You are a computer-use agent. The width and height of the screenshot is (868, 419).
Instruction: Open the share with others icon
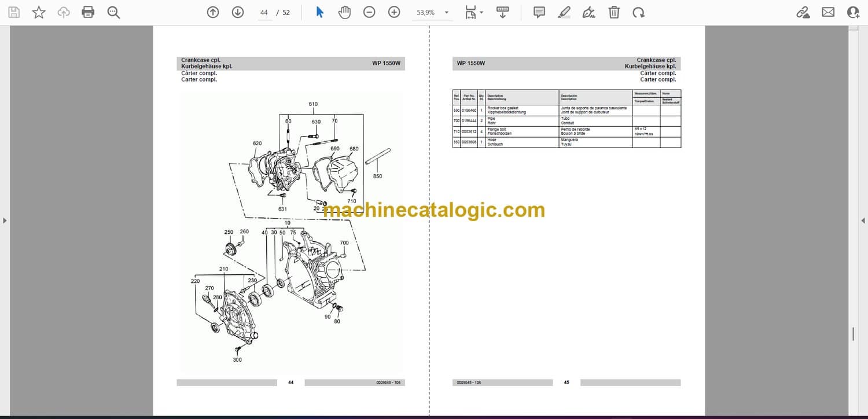point(853,12)
